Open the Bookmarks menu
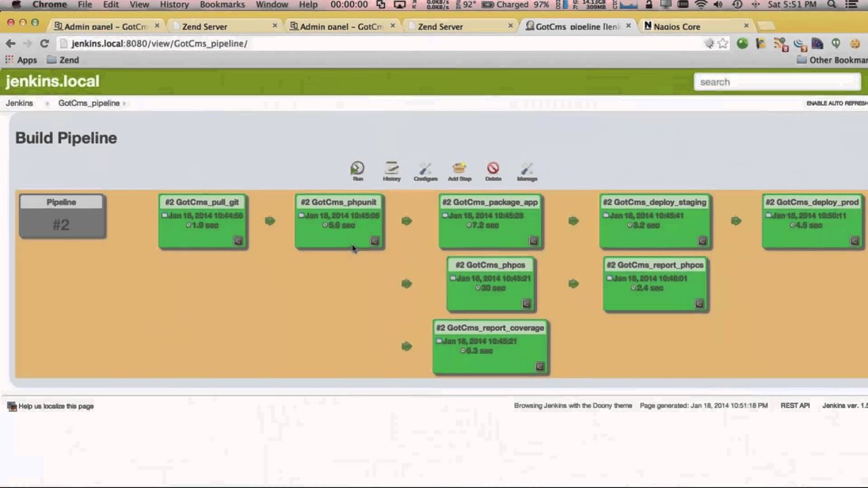 pos(222,5)
